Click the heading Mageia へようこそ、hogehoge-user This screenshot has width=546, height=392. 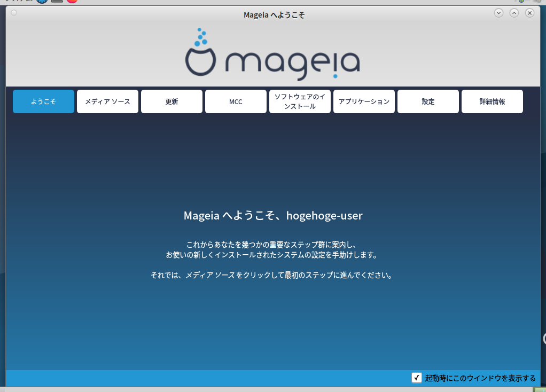pyautogui.click(x=273, y=216)
